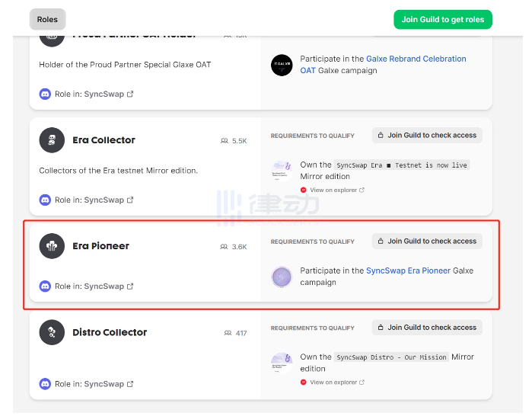Click Join Guild to get roles
The image size is (532, 416).
pyautogui.click(x=442, y=19)
